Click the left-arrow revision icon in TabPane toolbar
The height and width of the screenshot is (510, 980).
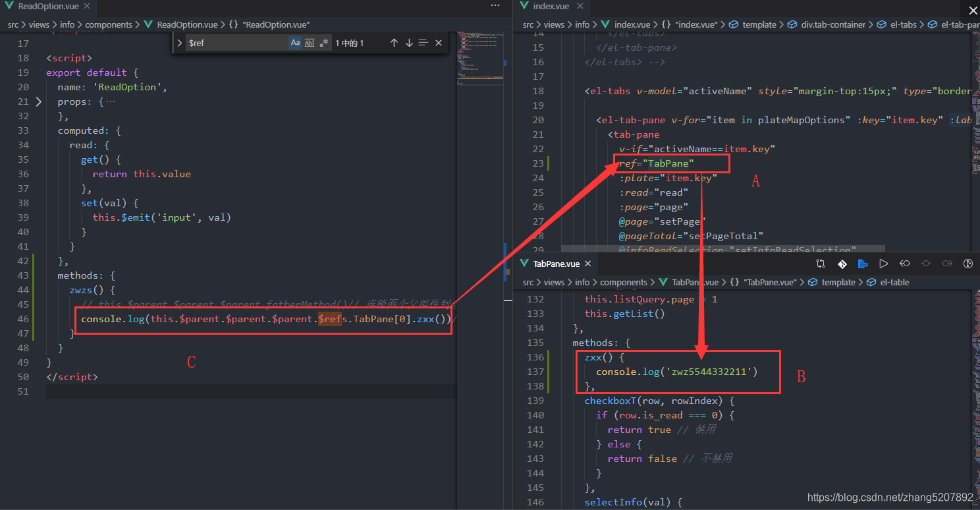click(x=904, y=264)
